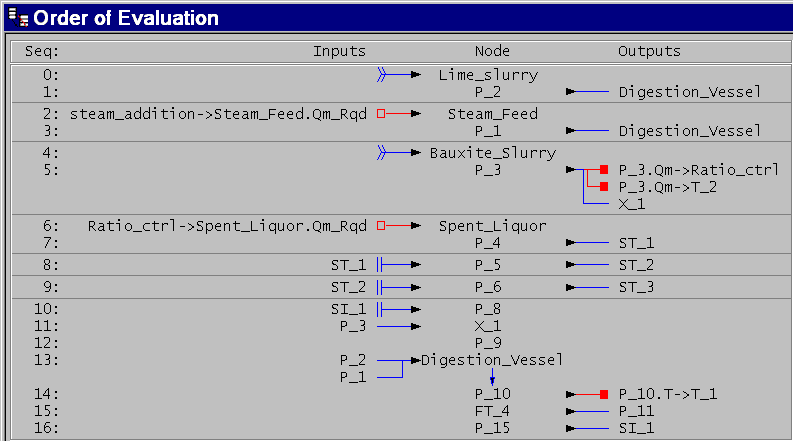This screenshot has width=793, height=441.
Task: Click the P_11 output of FT_4
Action: coord(636,411)
